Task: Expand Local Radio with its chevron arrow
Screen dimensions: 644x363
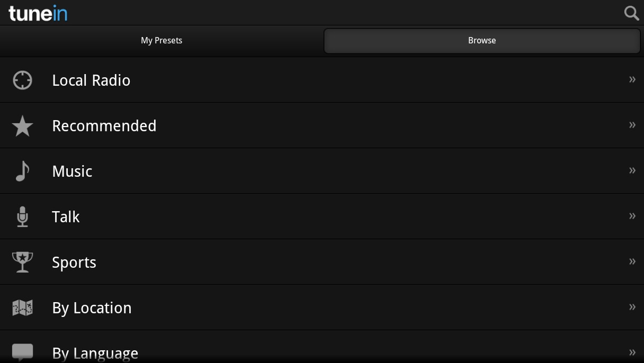Action: coord(632,80)
